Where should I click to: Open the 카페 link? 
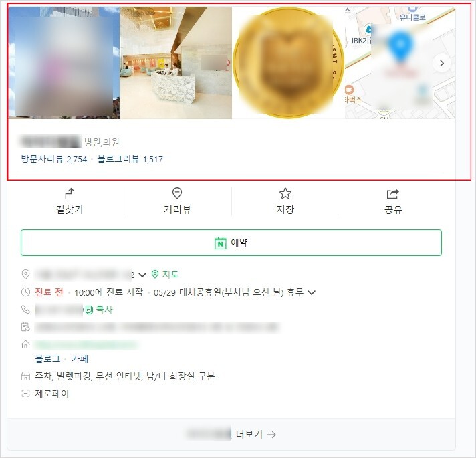tap(80, 359)
